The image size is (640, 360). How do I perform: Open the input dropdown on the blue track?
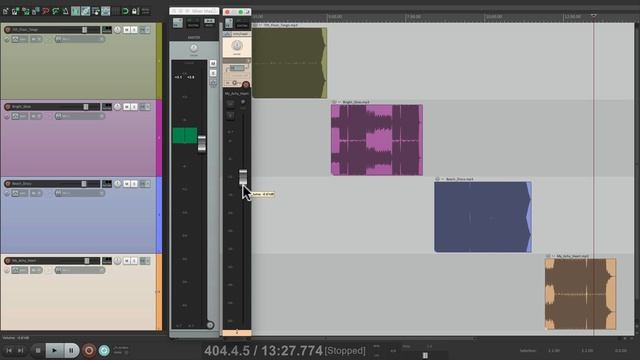coord(80,193)
